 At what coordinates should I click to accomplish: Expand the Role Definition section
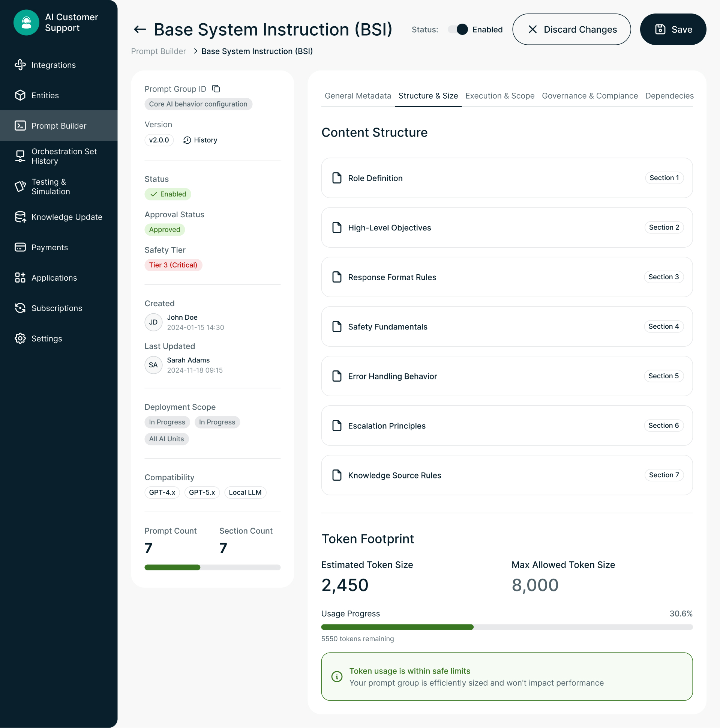coord(507,178)
